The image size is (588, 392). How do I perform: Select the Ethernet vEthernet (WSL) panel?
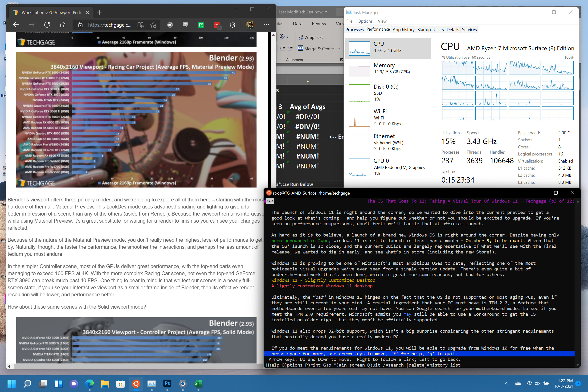pyautogui.click(x=388, y=142)
